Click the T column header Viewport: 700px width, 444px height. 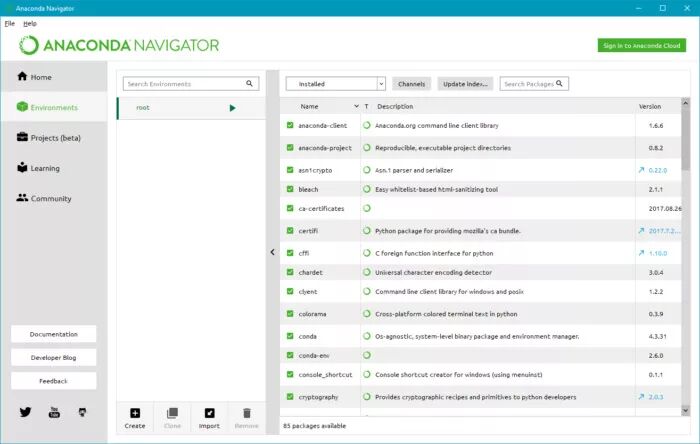click(367, 106)
